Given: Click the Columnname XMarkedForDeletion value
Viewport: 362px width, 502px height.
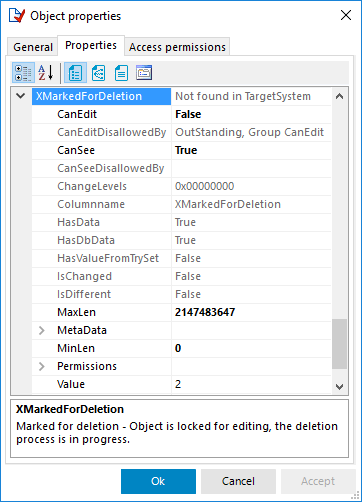Looking at the screenshot, I should point(228,204).
